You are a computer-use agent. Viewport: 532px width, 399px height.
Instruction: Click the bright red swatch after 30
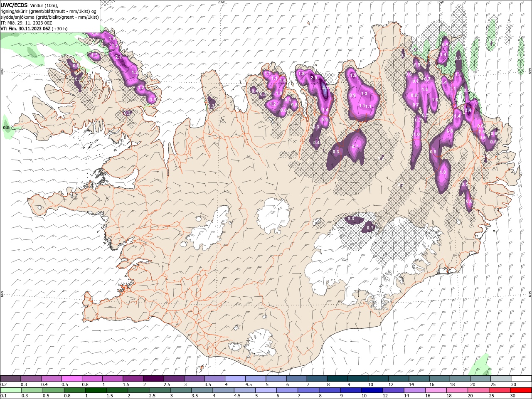pos(521,390)
